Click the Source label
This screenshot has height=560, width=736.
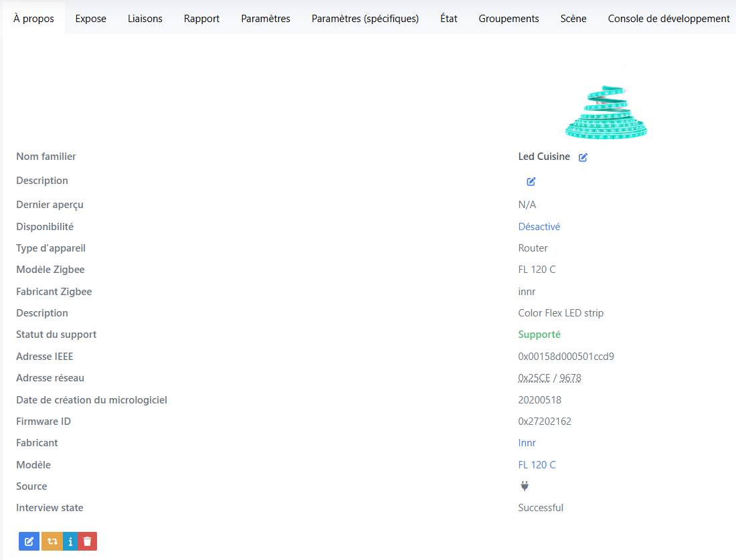coord(31,486)
